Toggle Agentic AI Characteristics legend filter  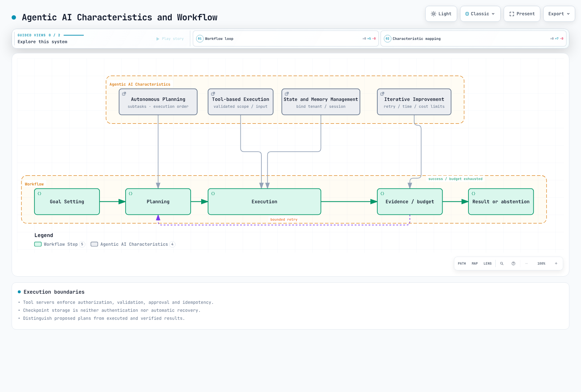[133, 244]
